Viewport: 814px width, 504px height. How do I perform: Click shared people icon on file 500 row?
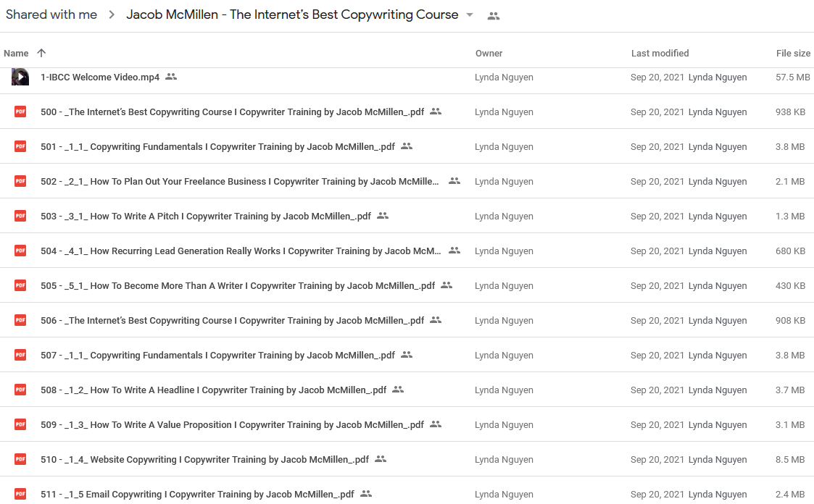[x=436, y=112]
